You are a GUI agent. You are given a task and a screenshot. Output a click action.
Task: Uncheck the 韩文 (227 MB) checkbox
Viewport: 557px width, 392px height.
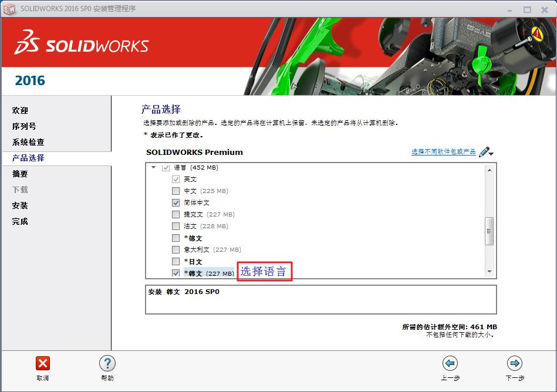tap(175, 273)
